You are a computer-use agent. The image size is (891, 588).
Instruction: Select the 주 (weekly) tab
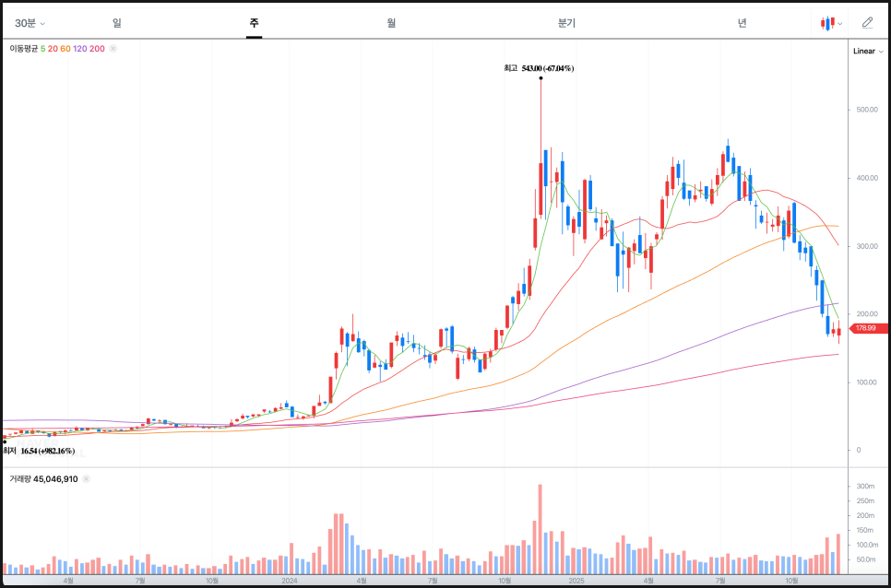pos(254,23)
